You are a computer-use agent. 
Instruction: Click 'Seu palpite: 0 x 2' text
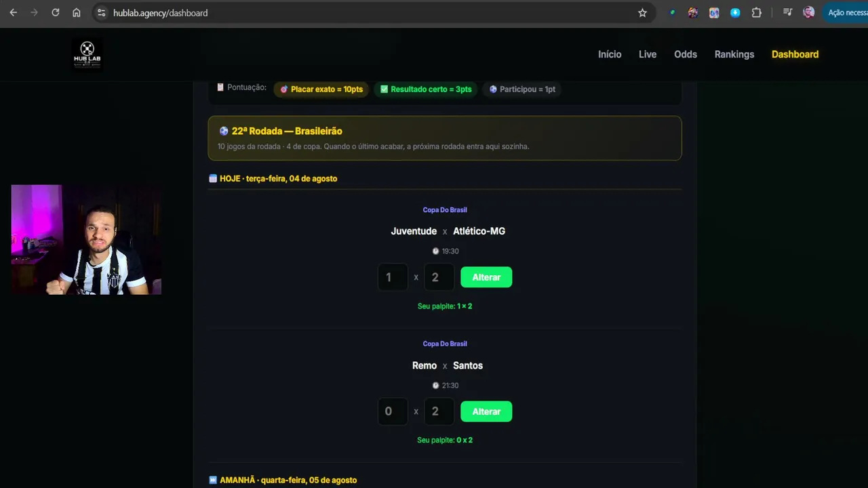click(x=445, y=440)
